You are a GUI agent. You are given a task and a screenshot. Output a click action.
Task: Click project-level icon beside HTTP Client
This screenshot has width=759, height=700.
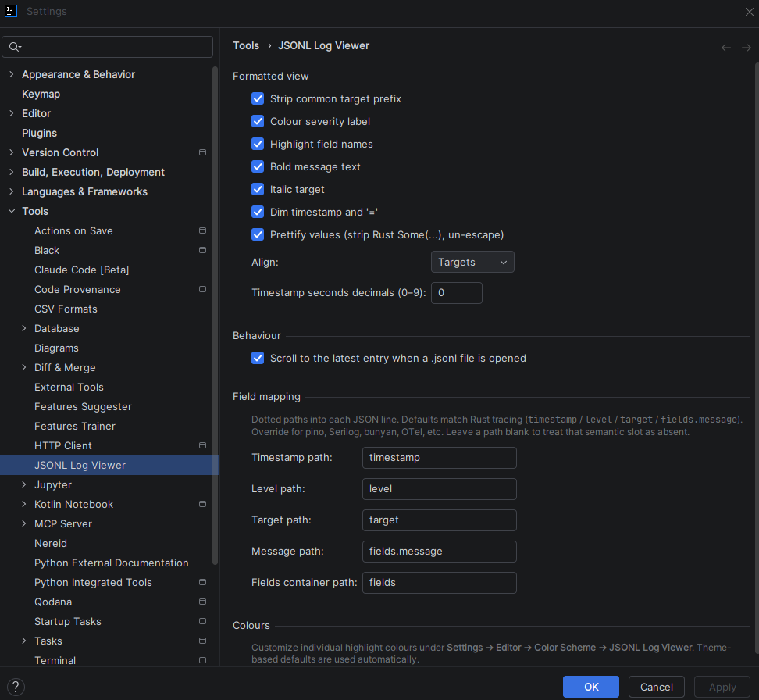[x=202, y=445]
